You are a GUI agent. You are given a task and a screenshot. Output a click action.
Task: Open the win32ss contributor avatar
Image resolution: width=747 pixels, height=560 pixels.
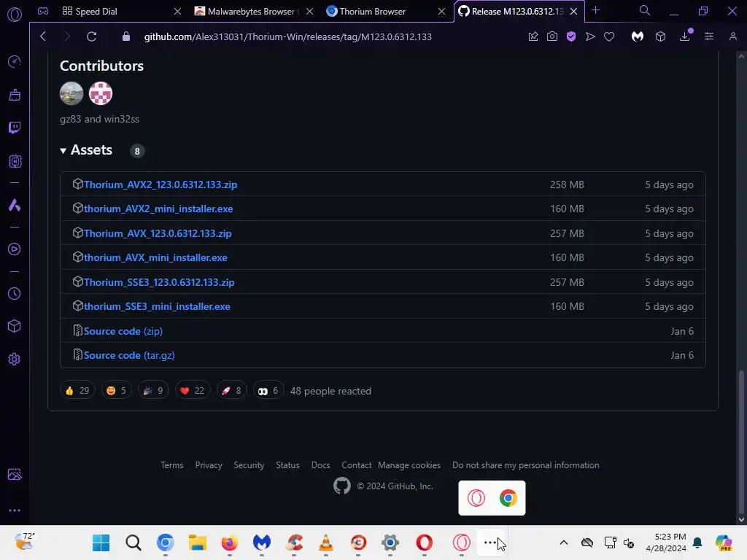101,93
